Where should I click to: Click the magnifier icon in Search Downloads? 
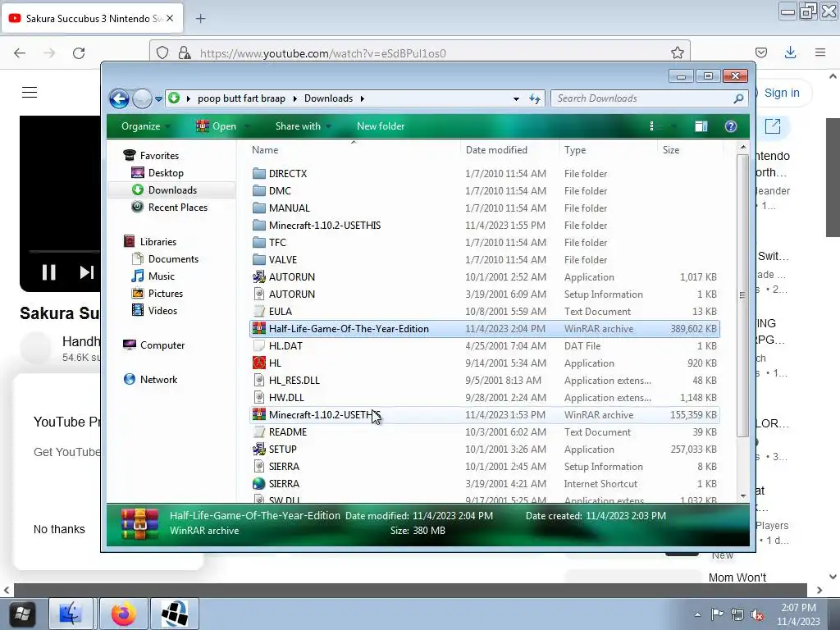[x=739, y=98]
